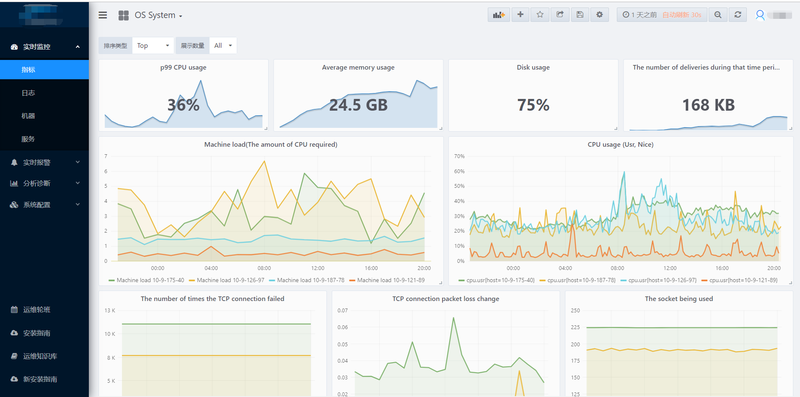Screen dimensions: 800x397
Task: Open the All display count dropdown
Action: (223, 45)
